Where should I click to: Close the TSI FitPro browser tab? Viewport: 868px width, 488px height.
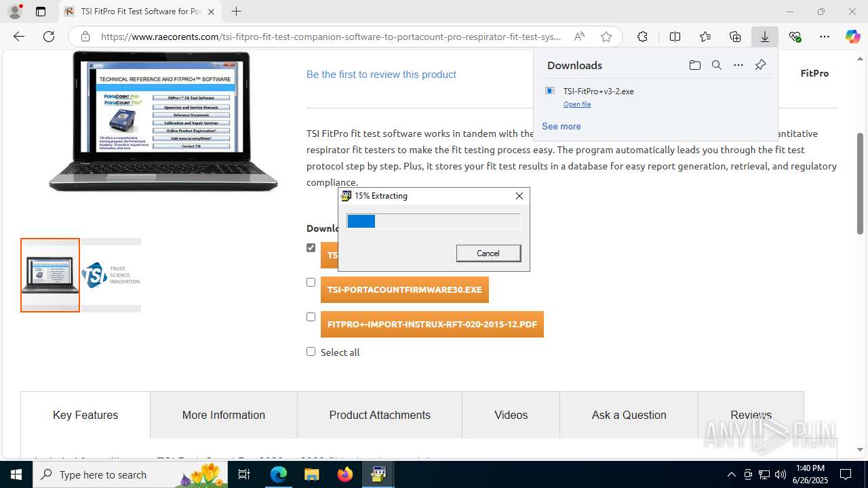tap(211, 12)
